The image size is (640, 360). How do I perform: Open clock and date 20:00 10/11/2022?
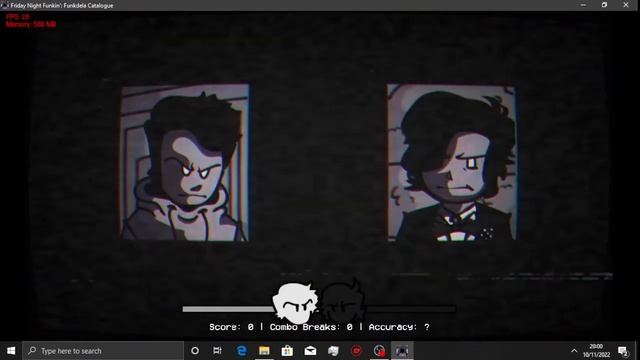[596, 351]
